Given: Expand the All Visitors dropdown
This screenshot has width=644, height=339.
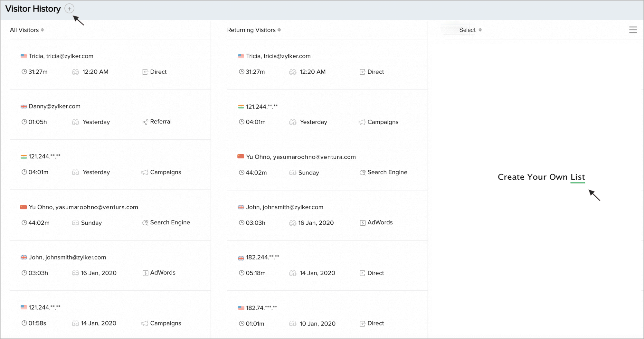Looking at the screenshot, I should pos(27,30).
